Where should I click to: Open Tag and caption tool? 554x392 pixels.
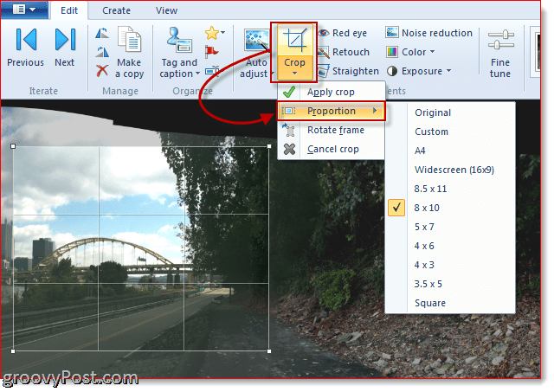(x=179, y=52)
